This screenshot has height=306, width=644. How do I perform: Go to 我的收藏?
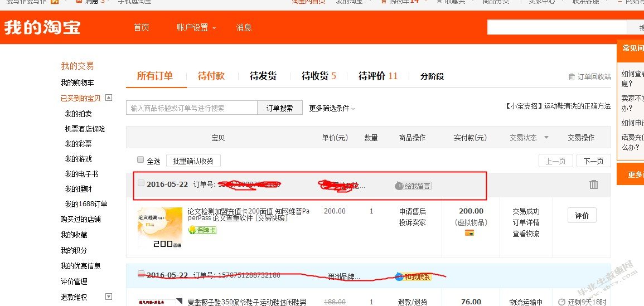[x=74, y=235]
